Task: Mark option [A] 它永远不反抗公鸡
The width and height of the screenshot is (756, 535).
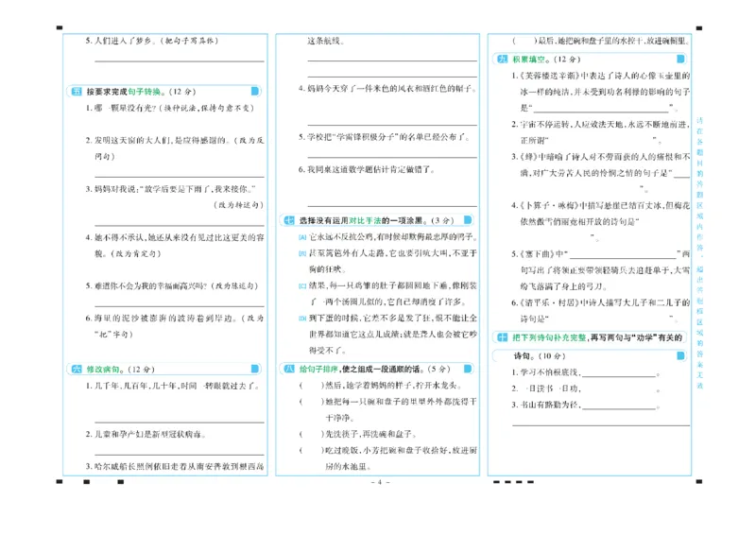Action: 302,237
